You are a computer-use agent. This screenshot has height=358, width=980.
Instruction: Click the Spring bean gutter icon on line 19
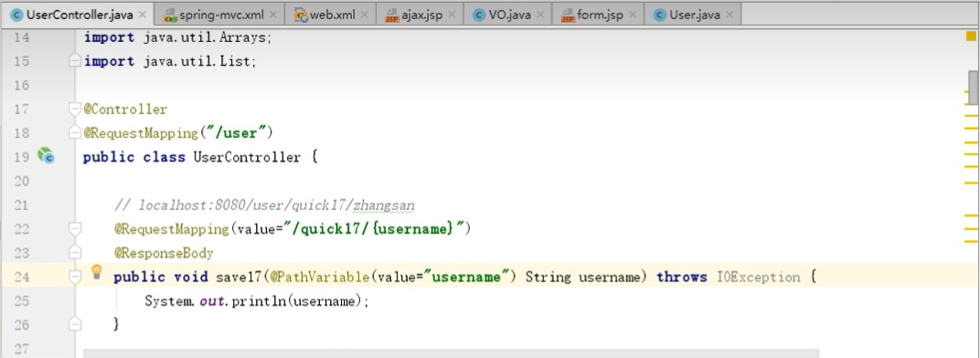[x=46, y=156]
